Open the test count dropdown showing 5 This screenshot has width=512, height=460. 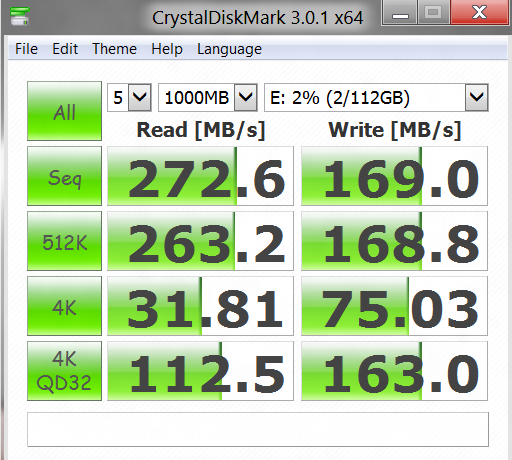click(129, 98)
